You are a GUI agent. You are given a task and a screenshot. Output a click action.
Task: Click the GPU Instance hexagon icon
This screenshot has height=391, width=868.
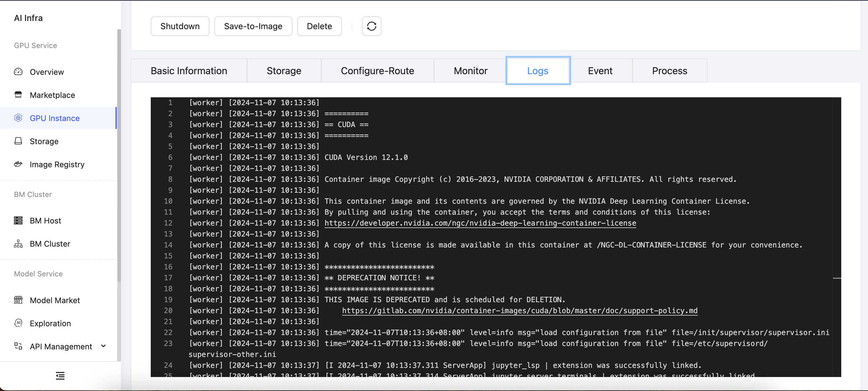18,118
